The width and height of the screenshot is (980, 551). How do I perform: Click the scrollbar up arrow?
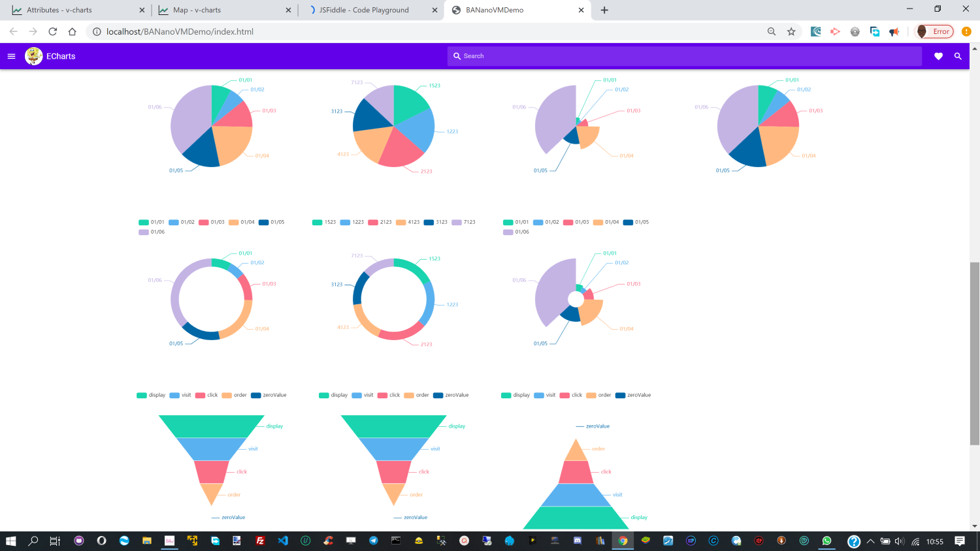click(975, 48)
